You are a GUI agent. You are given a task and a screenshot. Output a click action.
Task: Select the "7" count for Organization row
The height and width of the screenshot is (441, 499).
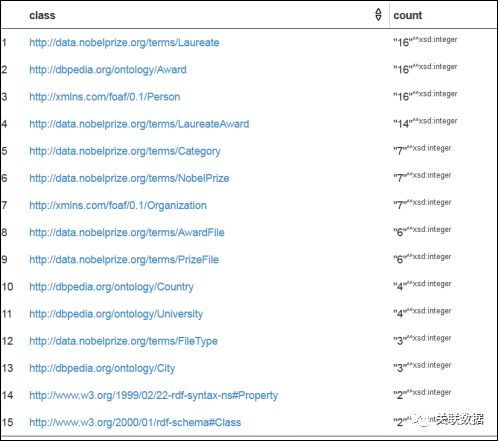(x=422, y=204)
